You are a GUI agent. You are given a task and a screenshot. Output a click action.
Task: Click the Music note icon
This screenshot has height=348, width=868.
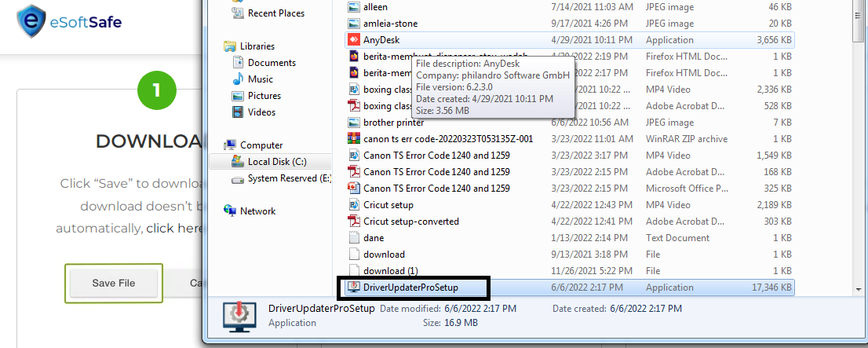point(238,79)
